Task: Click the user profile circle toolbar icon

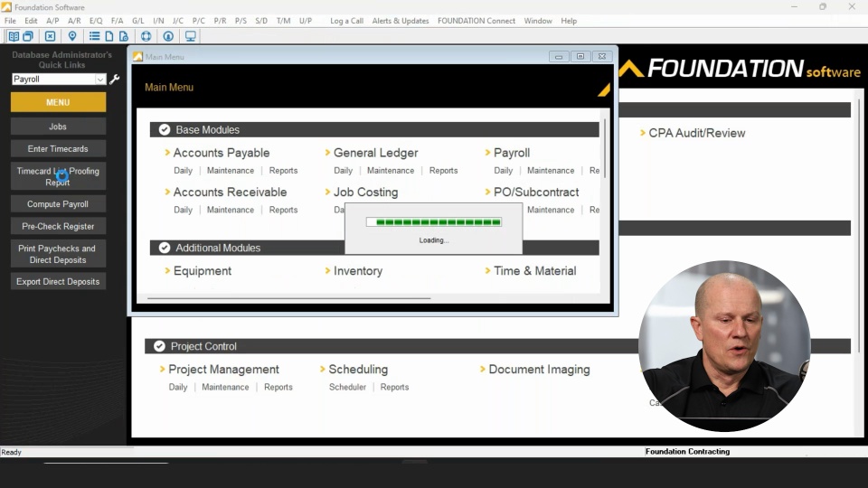Action: 168,36
